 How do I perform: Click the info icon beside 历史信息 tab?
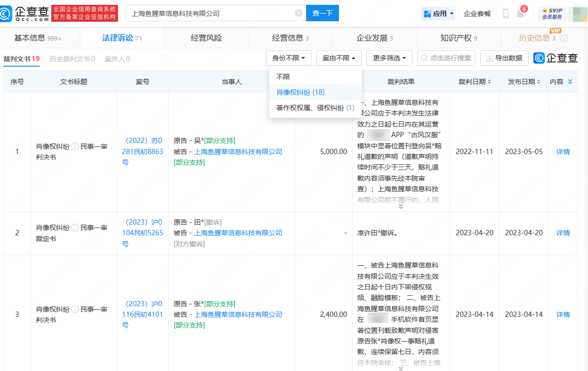point(564,38)
